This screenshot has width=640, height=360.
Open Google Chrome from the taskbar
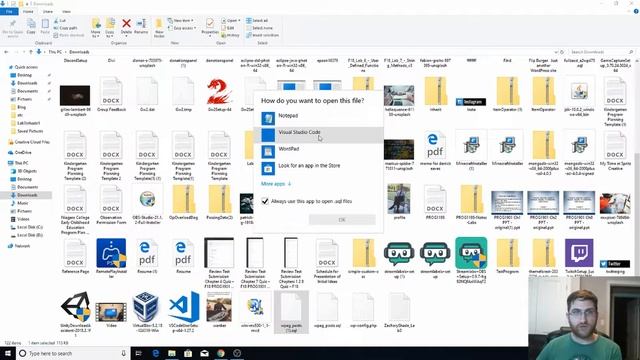[x=220, y=353]
